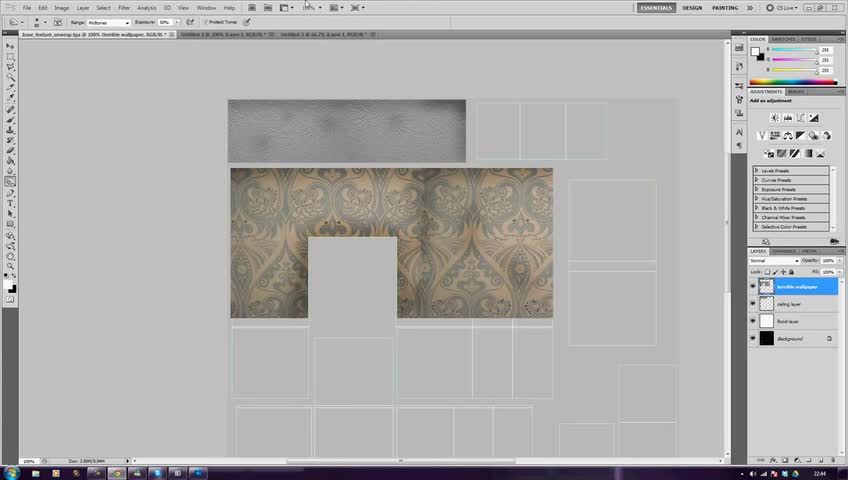Click the color spectrum ramp
Image resolution: width=848 pixels, height=480 pixels.
pyautogui.click(x=793, y=82)
